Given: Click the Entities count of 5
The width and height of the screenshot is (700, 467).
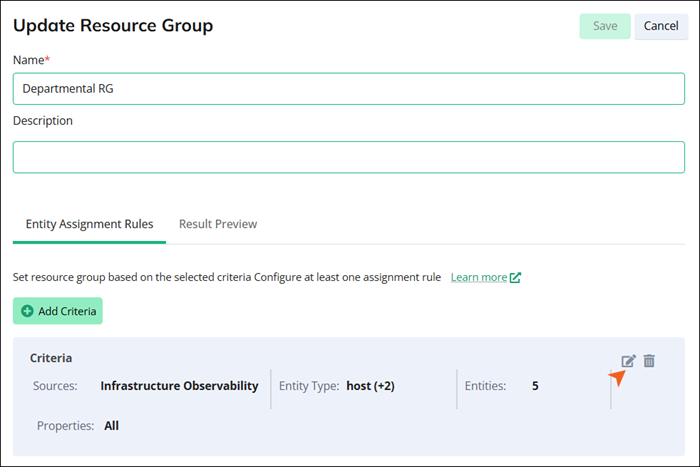Looking at the screenshot, I should pyautogui.click(x=535, y=386).
